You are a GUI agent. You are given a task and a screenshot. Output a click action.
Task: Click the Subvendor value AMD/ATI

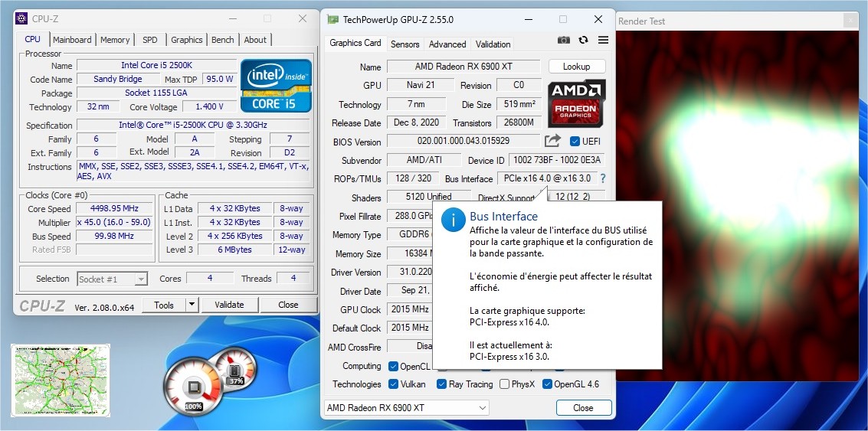click(x=424, y=161)
